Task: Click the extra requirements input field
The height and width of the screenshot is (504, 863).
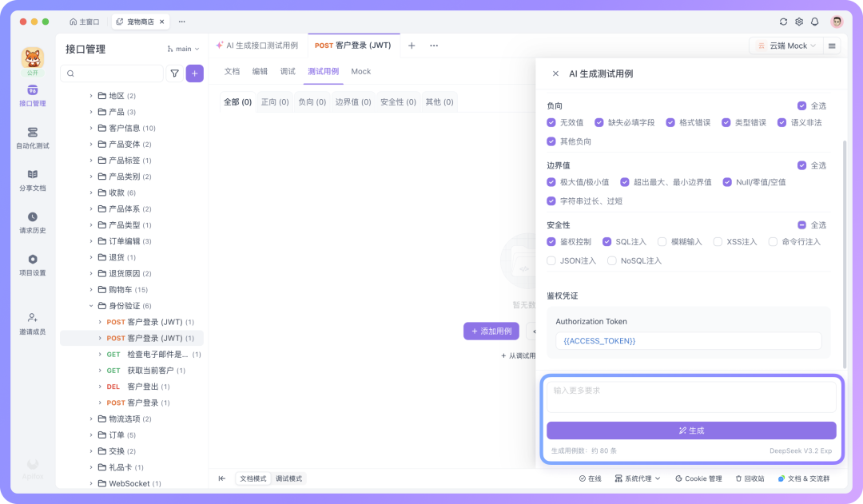Action: (691, 396)
